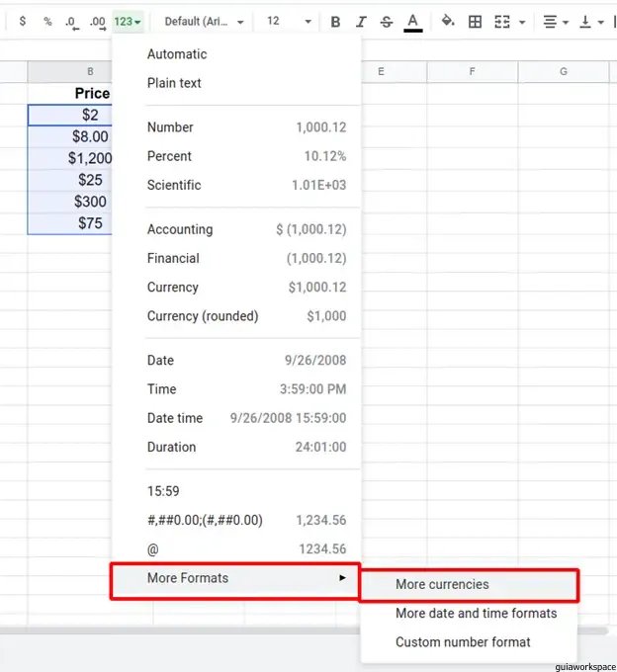Viewport: 617px width, 672px height.
Task: Click the vertical align icon
Action: click(x=585, y=22)
